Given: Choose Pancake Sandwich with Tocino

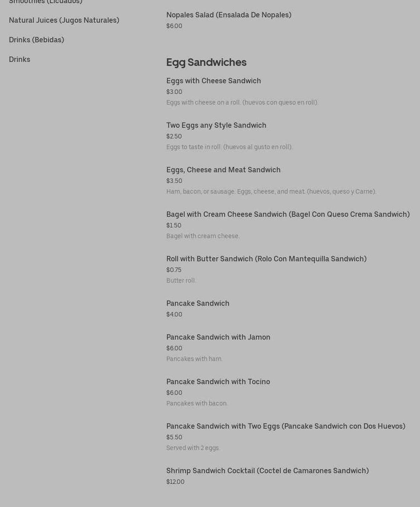Looking at the screenshot, I should [218, 381].
